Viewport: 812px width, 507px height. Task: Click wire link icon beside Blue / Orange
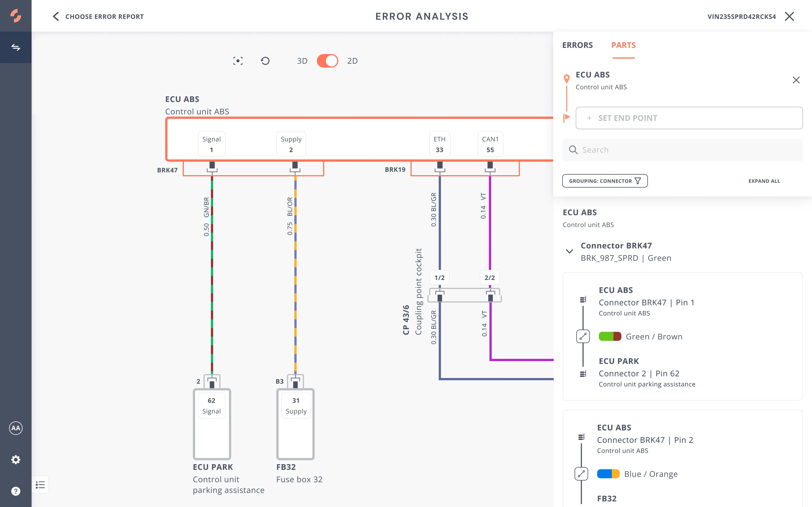[x=581, y=474]
